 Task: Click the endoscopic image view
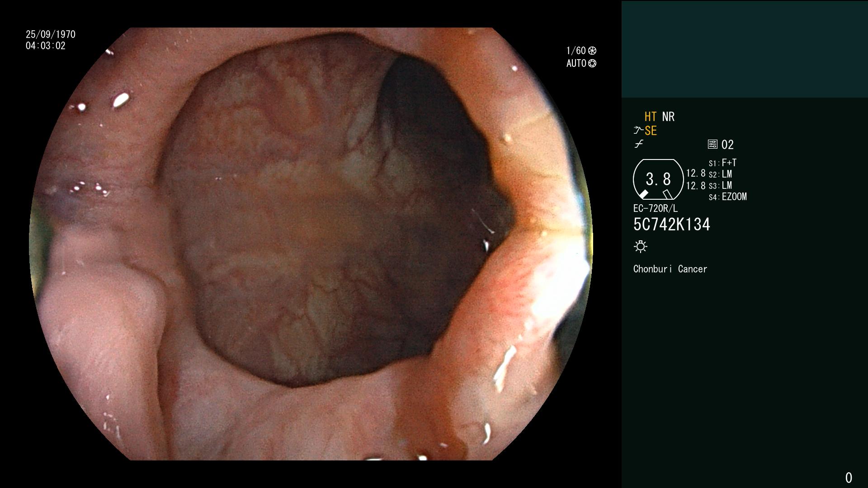pyautogui.click(x=311, y=244)
